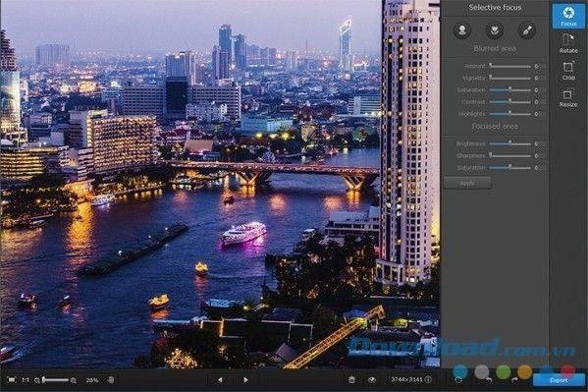588x392 pixels.
Task: Click the zoom level slider
Action: [56, 380]
